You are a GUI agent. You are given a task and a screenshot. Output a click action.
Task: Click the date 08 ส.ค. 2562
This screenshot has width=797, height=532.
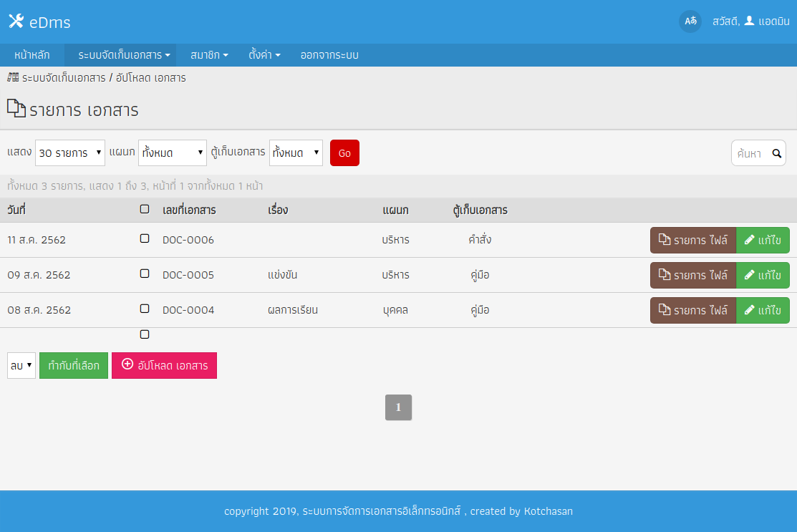[39, 310]
